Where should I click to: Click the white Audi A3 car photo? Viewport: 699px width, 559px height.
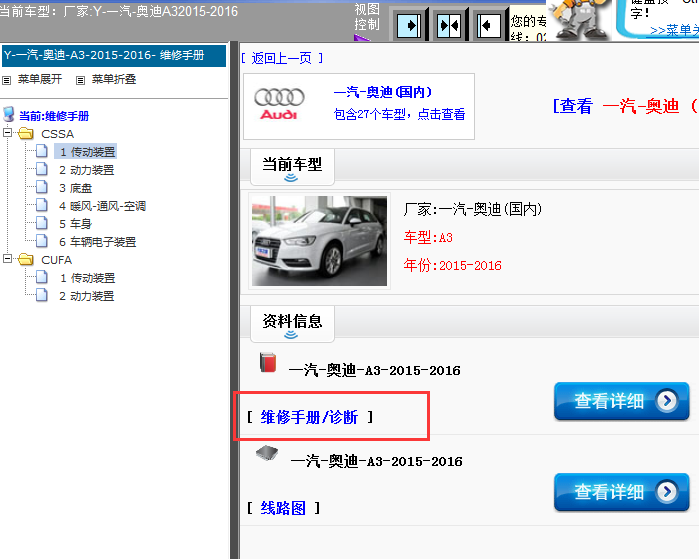tap(319, 241)
